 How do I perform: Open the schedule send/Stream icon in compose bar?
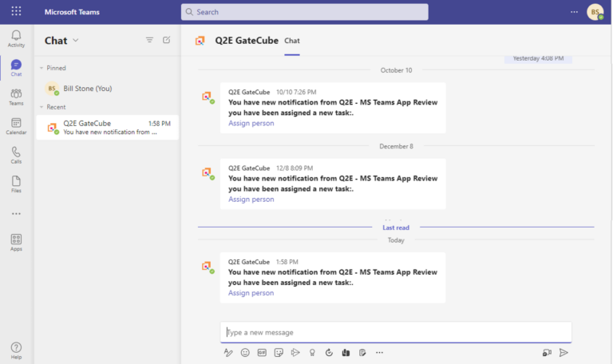[x=295, y=353]
